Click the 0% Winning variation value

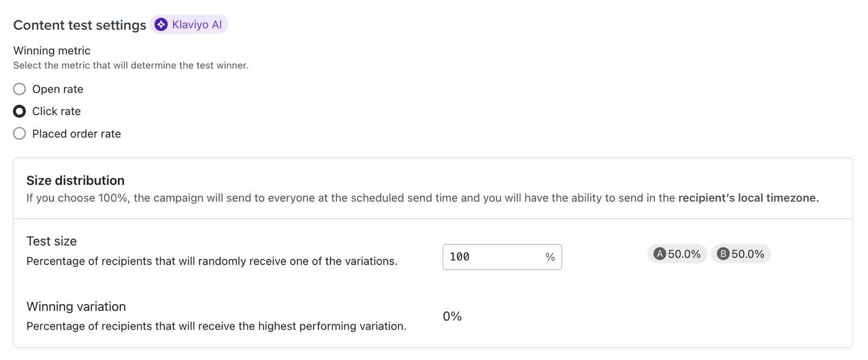[x=451, y=316]
